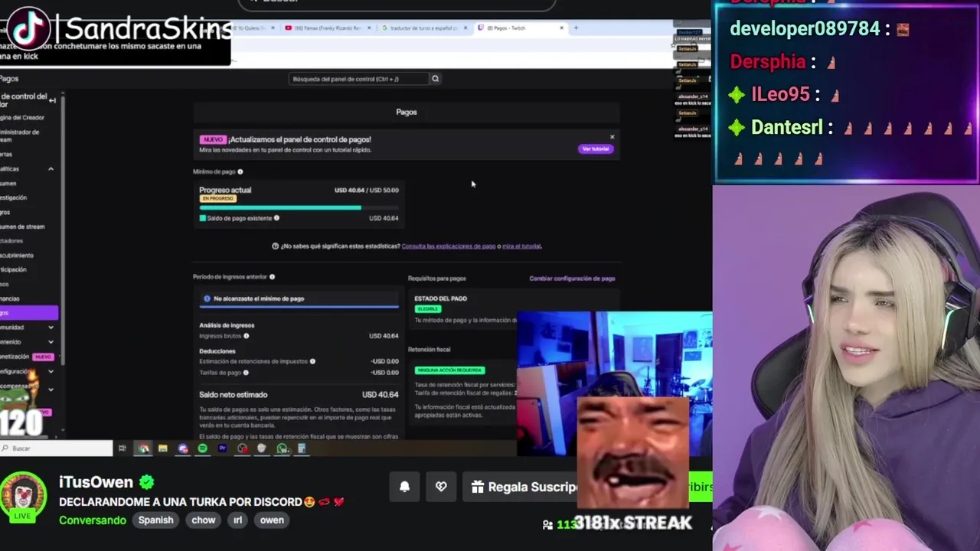980x551 pixels.
Task: Open Task View in the Windows taskbar
Action: point(122,448)
